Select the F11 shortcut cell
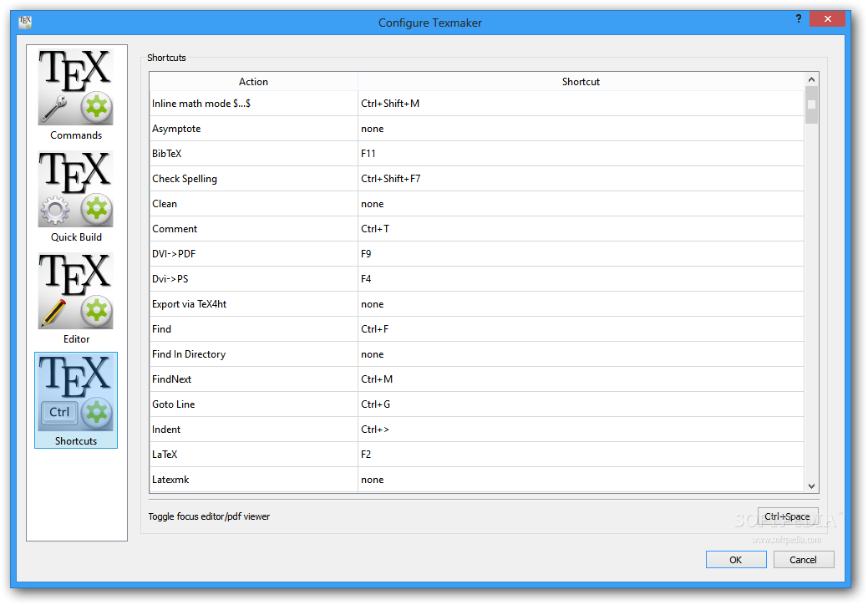Screen dimensions: 868x605 click(581, 153)
